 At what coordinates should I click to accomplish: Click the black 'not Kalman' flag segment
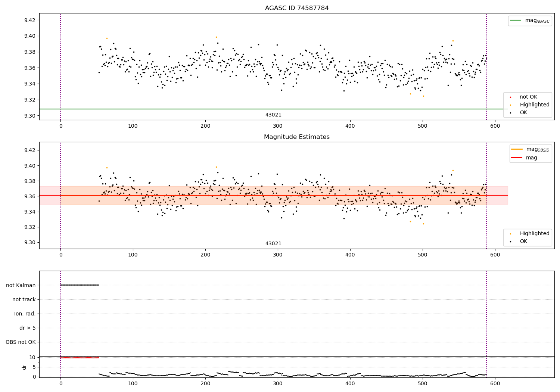pyautogui.click(x=80, y=285)
